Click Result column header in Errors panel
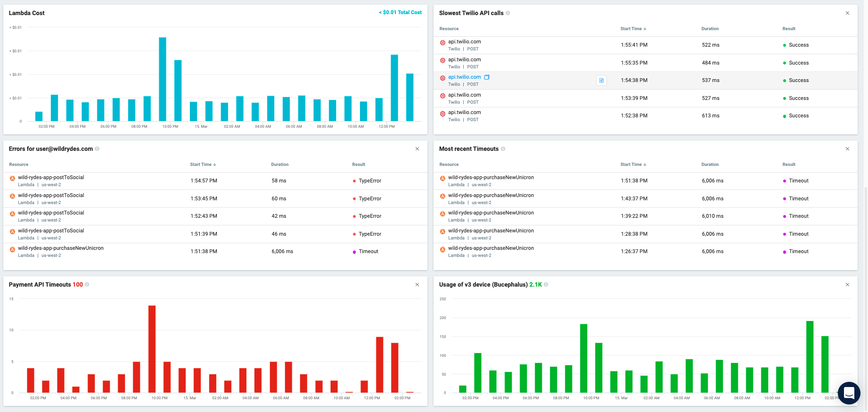This screenshot has width=868, height=412. 359,165
